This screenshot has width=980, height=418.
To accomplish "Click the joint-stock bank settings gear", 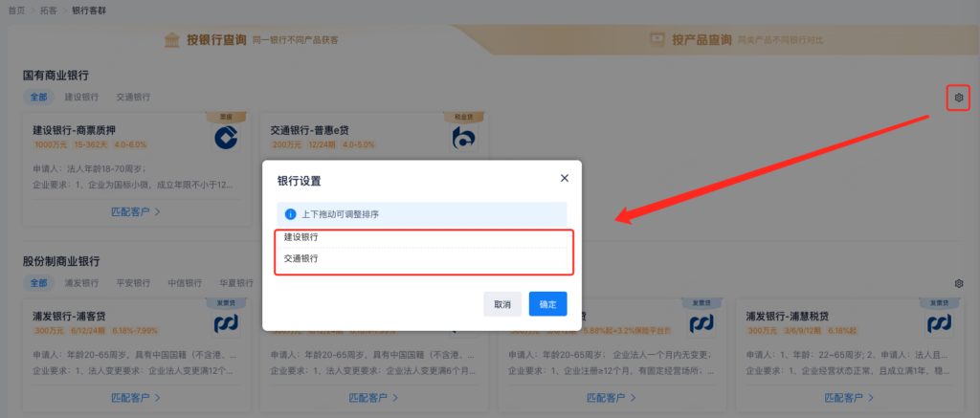I will click(959, 283).
